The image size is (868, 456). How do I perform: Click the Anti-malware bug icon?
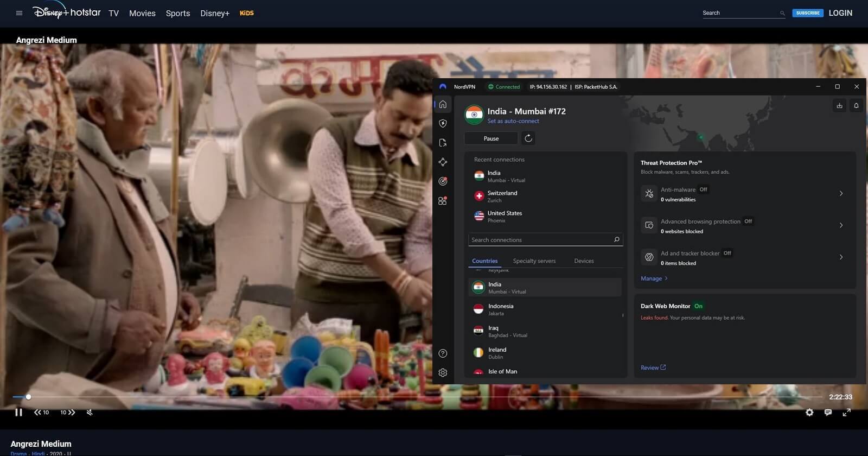649,193
